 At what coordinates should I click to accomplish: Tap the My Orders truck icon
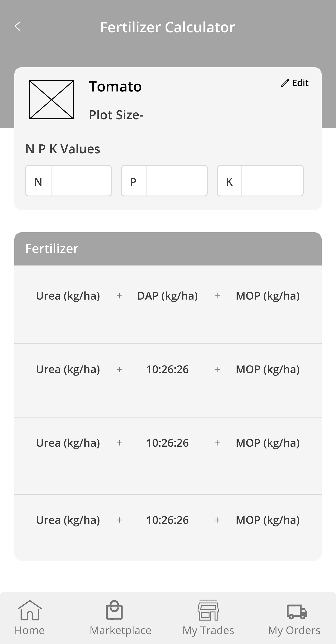coord(297,611)
